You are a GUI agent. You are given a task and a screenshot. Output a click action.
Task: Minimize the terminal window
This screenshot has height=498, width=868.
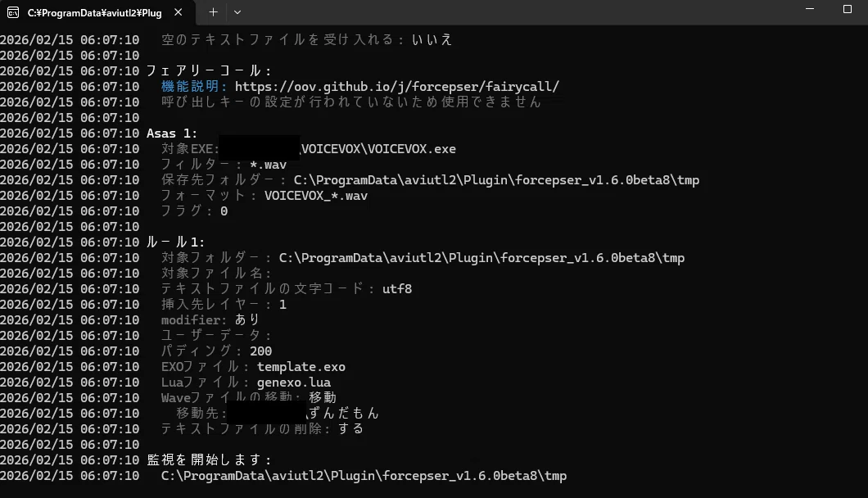(810, 9)
